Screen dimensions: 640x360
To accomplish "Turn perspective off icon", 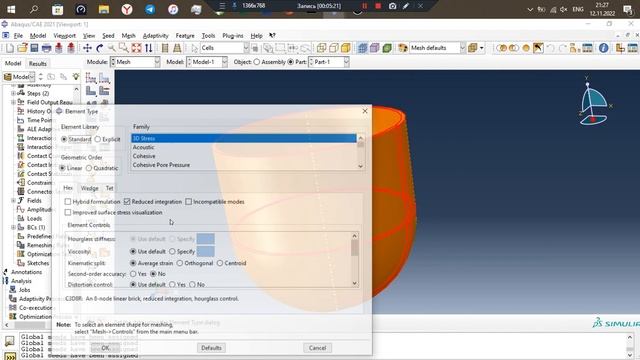I will point(165,48).
